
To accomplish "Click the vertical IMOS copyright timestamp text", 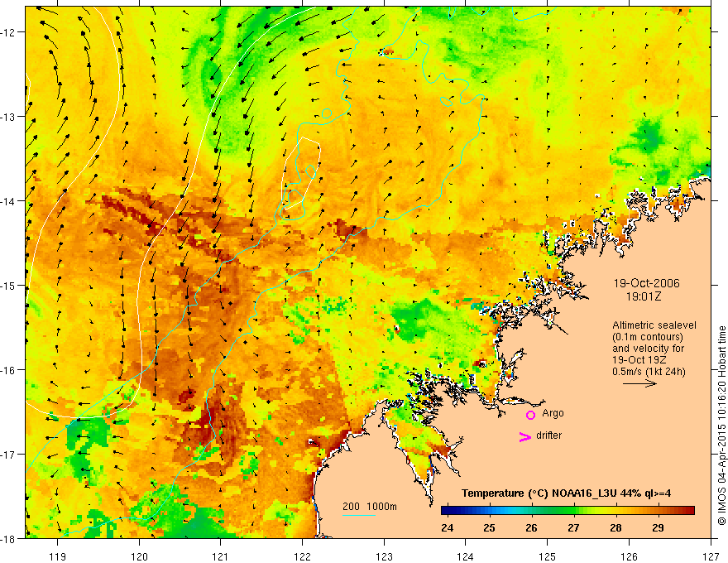I will (x=722, y=426).
